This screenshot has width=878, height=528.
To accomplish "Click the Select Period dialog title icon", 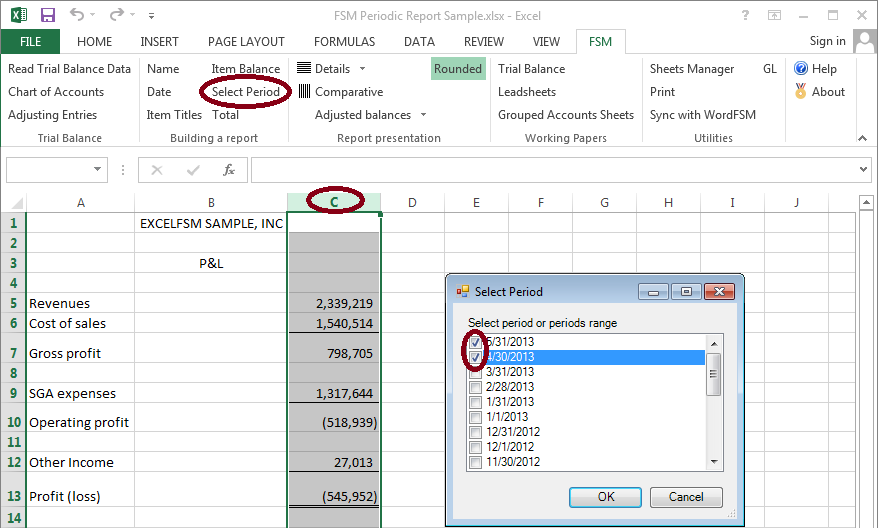I will coord(463,291).
